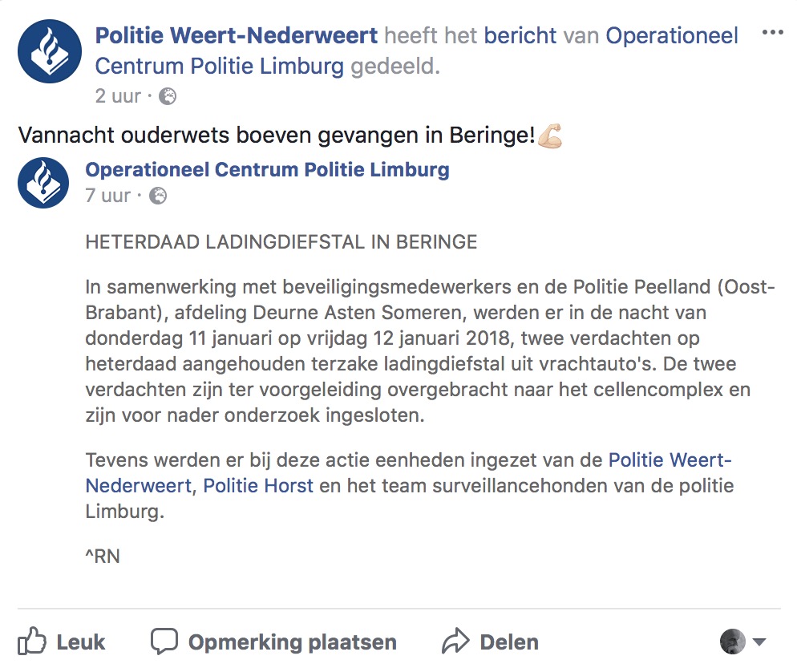Click the shared post author name Operationeel Centrum Politie Limburg

(267, 170)
